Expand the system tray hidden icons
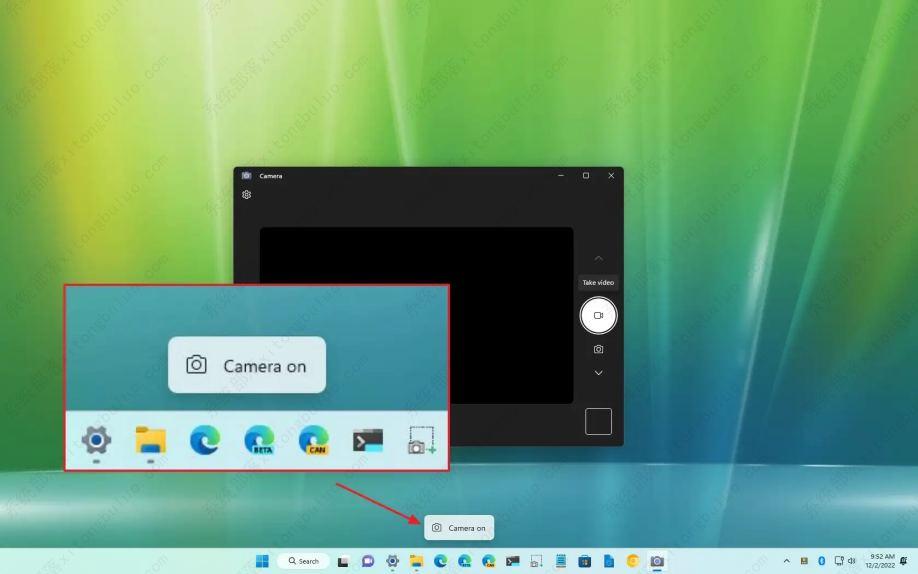The image size is (918, 574). click(786, 561)
